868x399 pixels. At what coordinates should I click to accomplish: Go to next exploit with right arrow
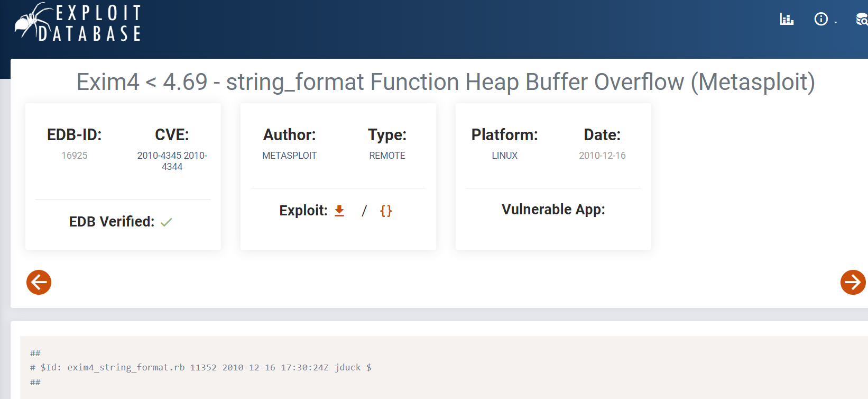(x=853, y=282)
